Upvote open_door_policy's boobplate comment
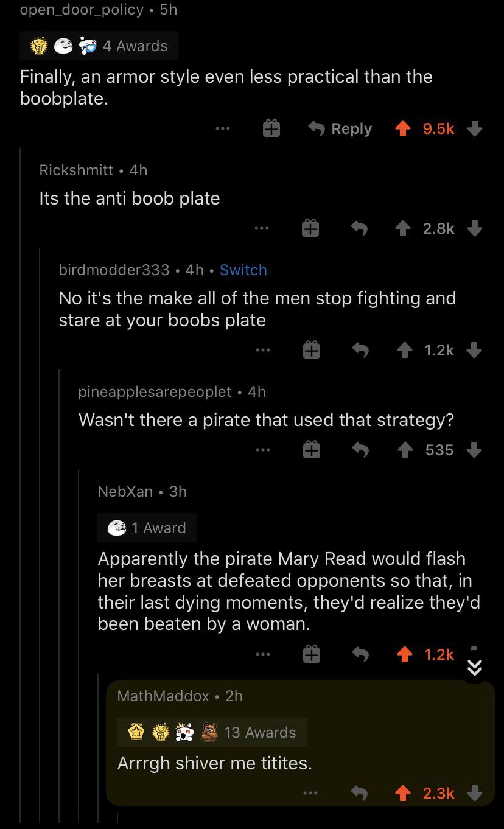The image size is (504, 829). tap(402, 128)
